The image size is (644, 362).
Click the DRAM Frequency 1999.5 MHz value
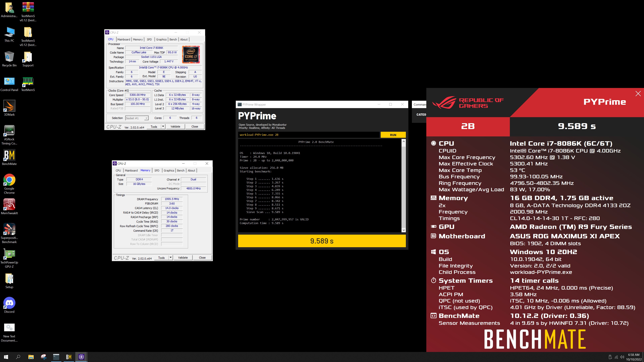[172, 199]
